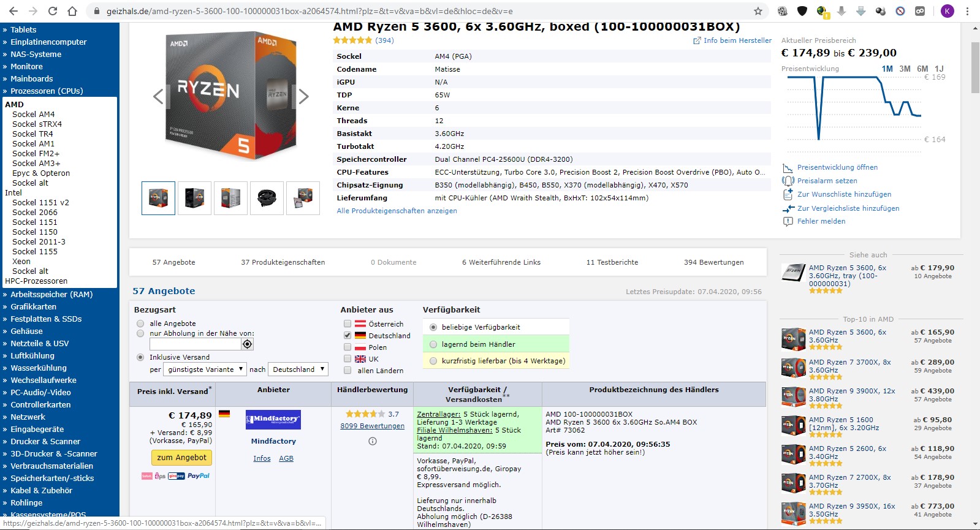Click the pickup location input field
The height and width of the screenshot is (530, 980).
point(195,344)
